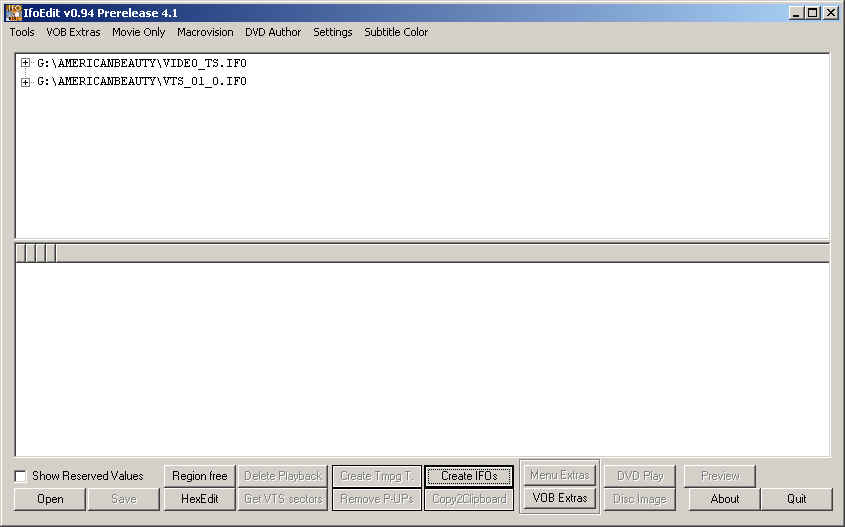Click the IfoEdit title bar app icon

[x=13, y=12]
